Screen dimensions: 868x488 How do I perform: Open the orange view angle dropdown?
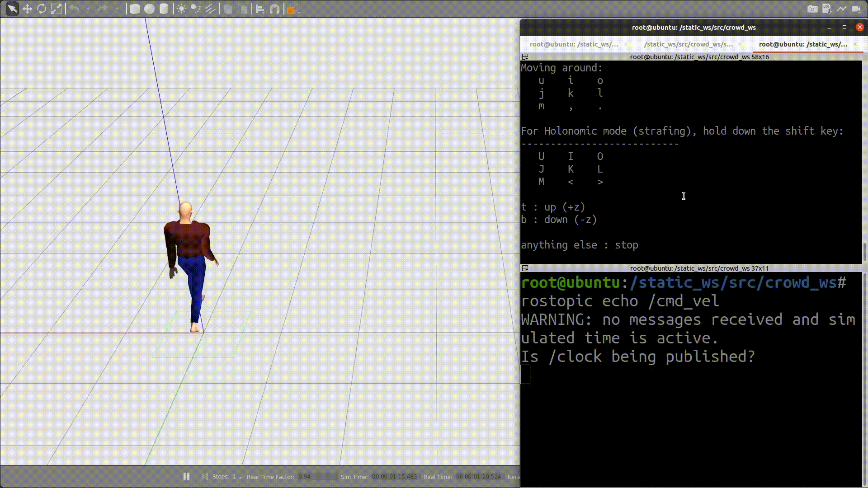pyautogui.click(x=293, y=9)
